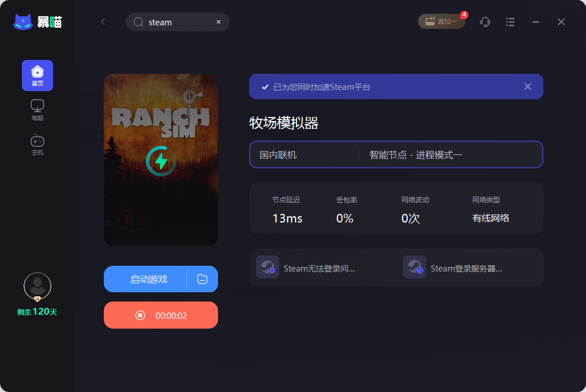586x392 pixels.
Task: Click the stop circle icon
Action: pos(140,315)
